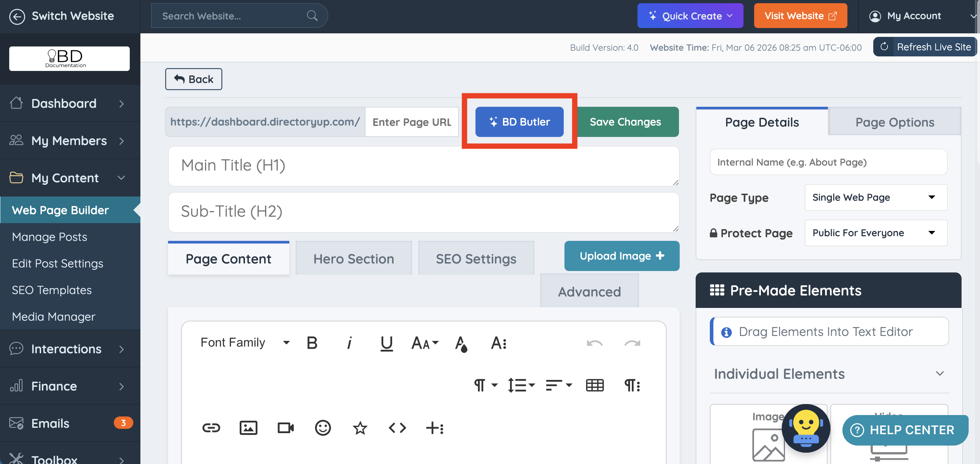Viewport: 980px width, 464px height.
Task: Insert a link with the chain icon
Action: coord(211,428)
